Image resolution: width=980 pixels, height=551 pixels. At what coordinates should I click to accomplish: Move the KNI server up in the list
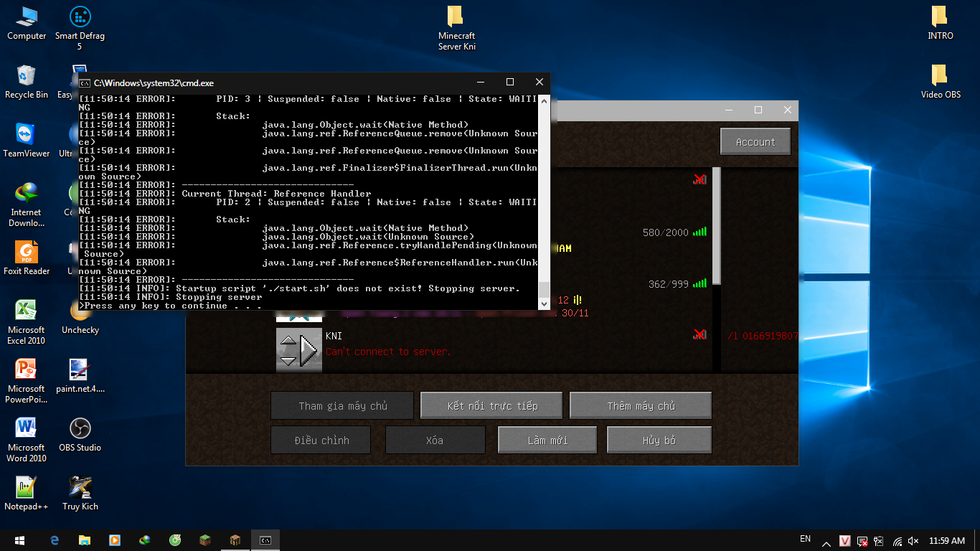point(288,342)
